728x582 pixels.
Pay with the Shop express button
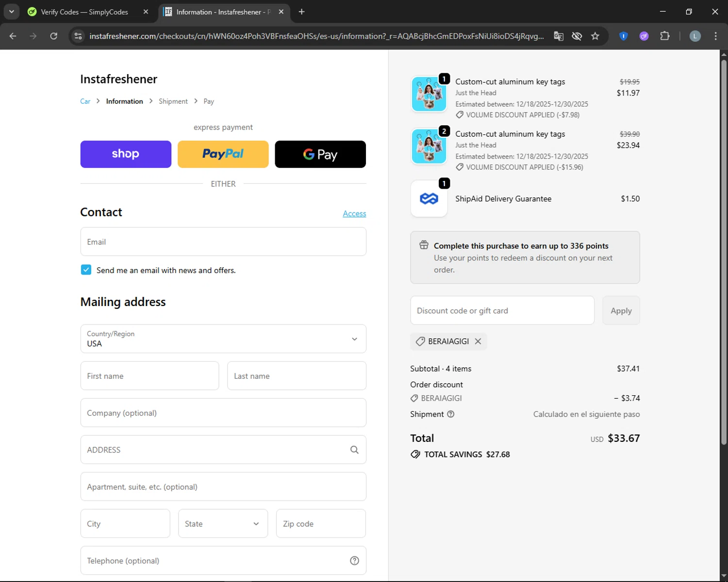coord(126,154)
